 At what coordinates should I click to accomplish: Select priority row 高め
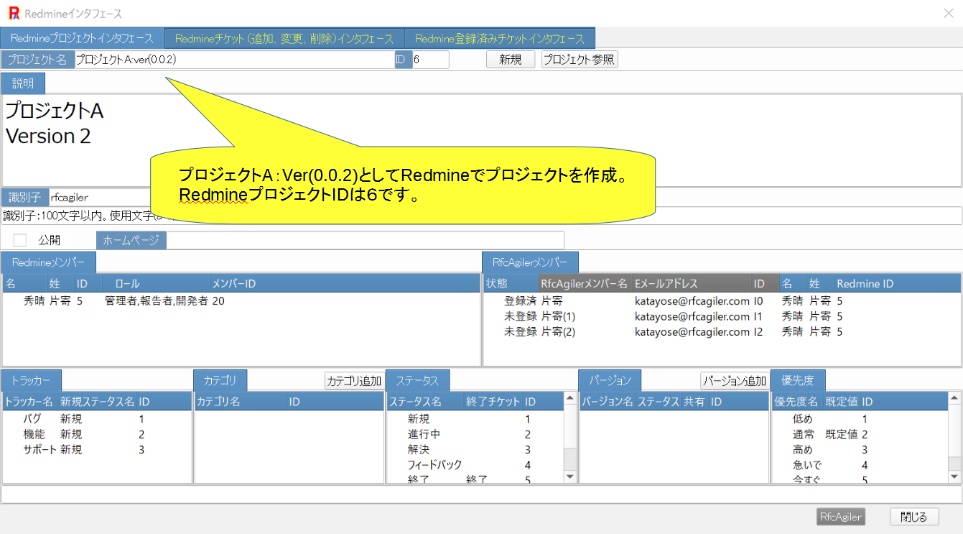(859, 450)
